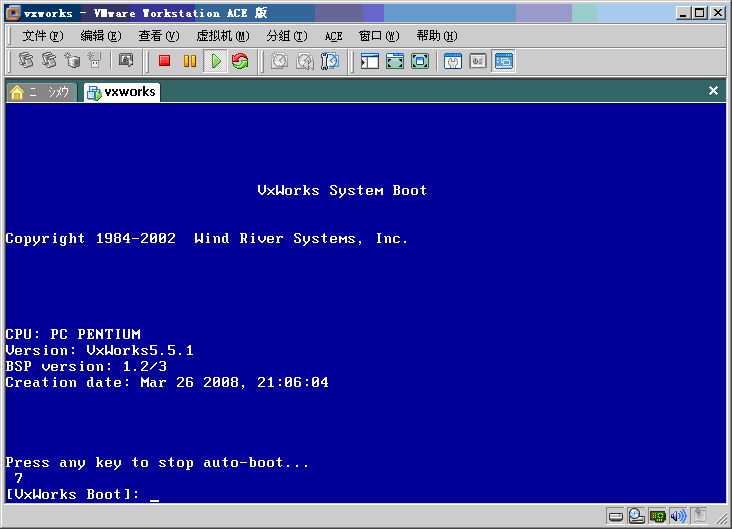
Task: Open the ACE menu
Action: (333, 36)
